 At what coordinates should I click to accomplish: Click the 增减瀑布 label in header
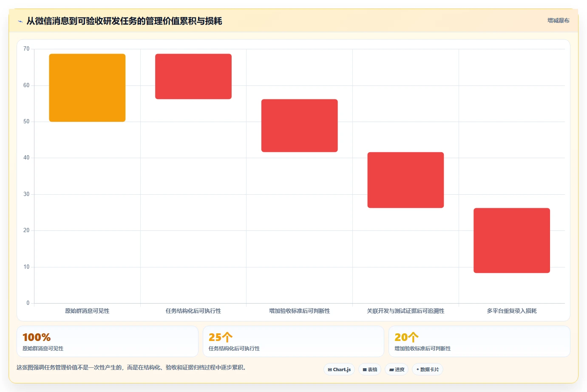pos(558,20)
